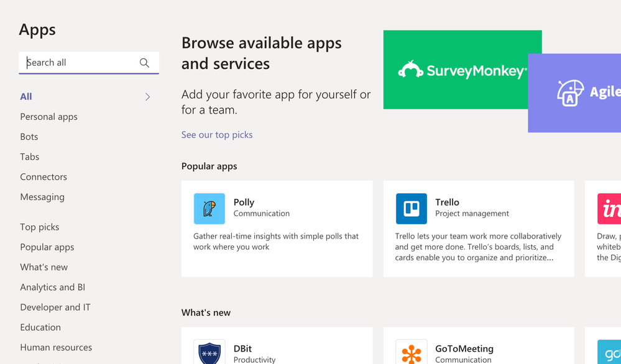Select the Connectors category

[x=44, y=177]
